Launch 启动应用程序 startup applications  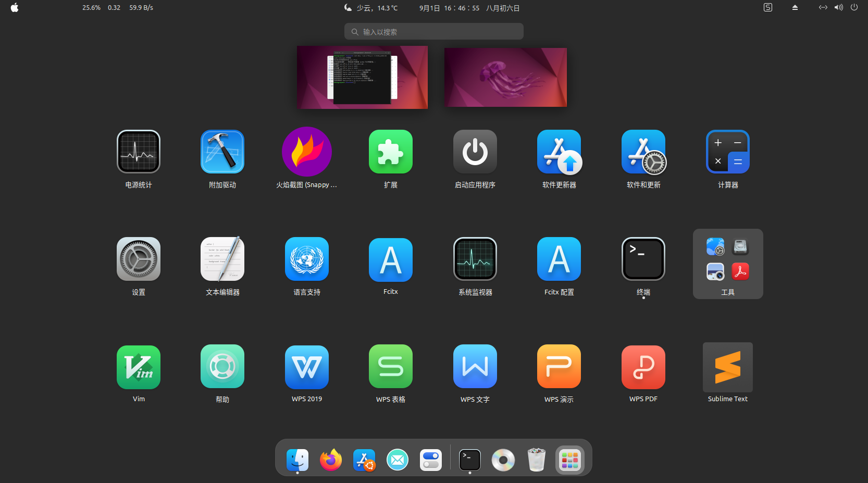[x=475, y=152]
